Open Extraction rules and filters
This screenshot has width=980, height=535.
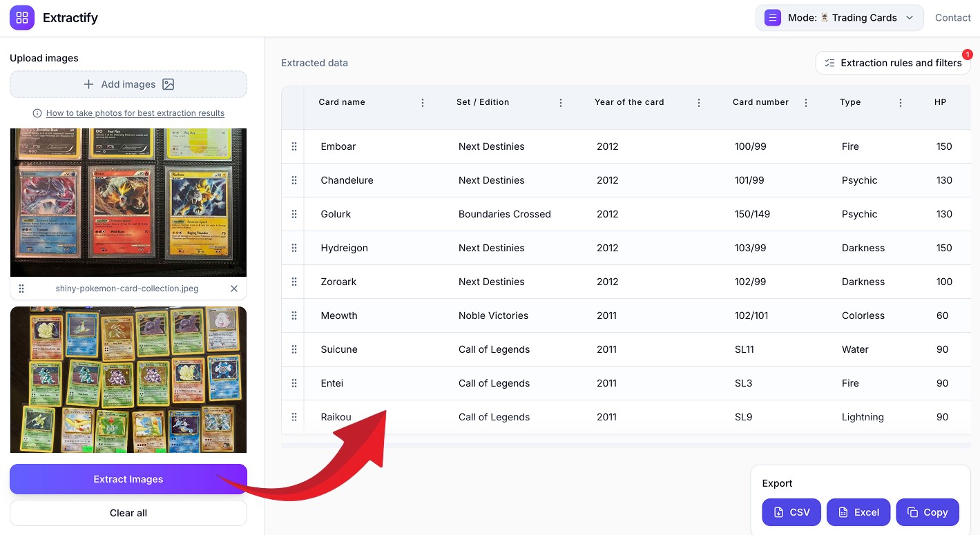pos(893,63)
